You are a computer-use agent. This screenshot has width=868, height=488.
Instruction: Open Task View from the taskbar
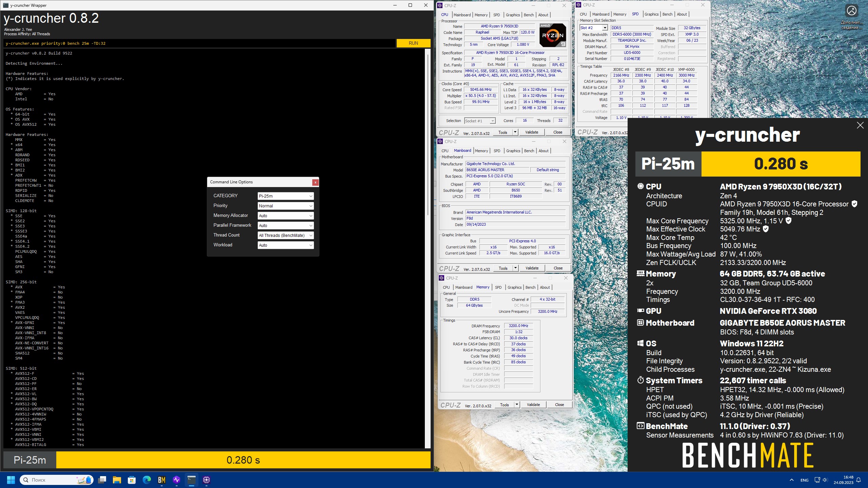pos(102,480)
